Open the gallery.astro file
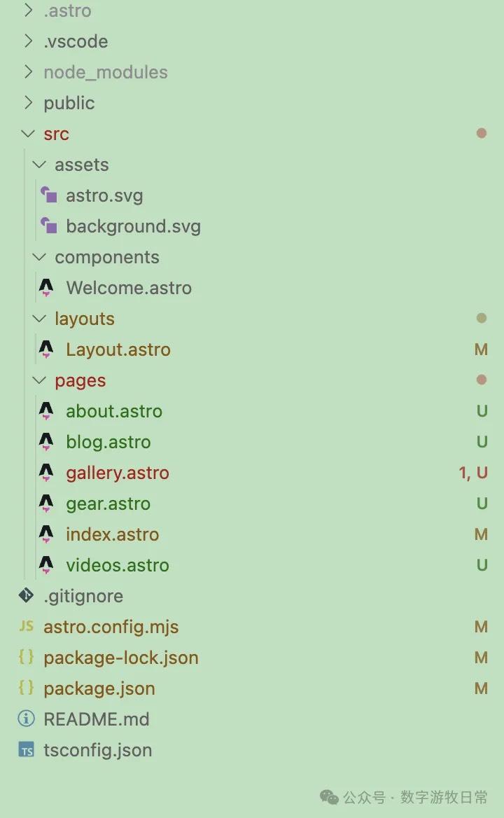 coord(118,473)
